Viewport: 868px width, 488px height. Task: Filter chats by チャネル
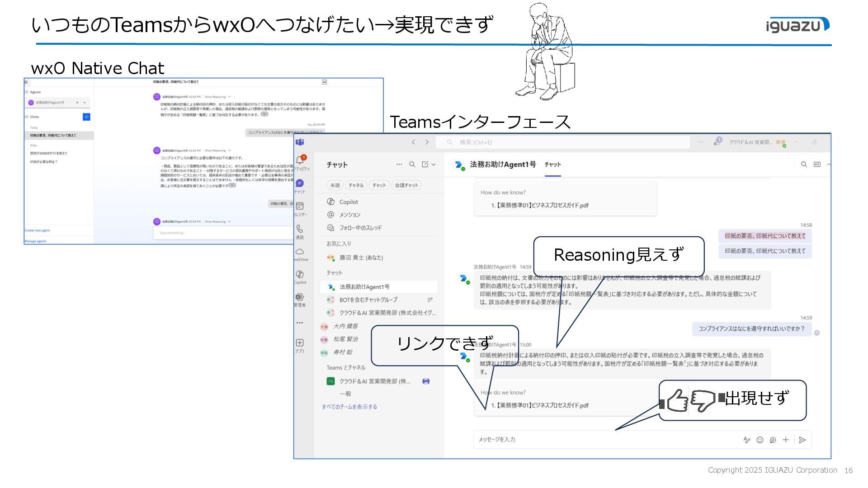(356, 185)
